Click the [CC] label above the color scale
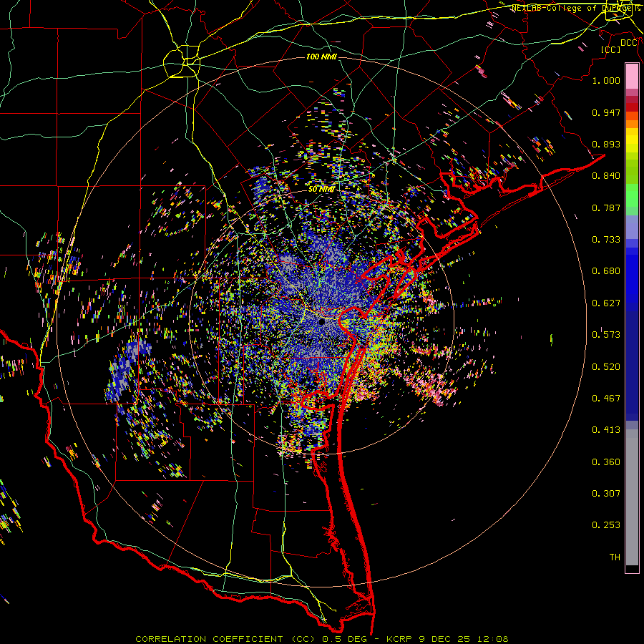 pos(611,49)
